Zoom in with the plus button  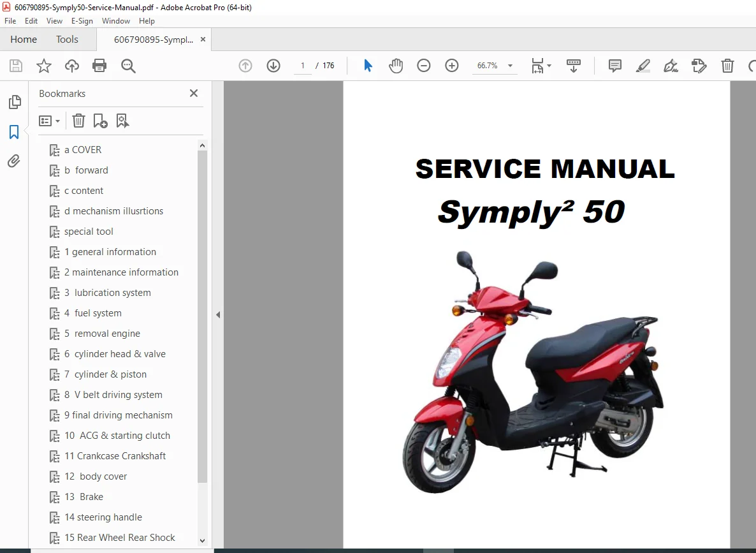click(x=452, y=66)
